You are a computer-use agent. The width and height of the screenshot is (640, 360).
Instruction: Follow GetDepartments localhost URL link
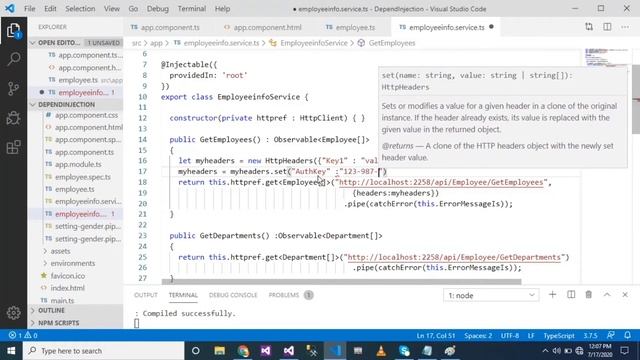[454, 257]
